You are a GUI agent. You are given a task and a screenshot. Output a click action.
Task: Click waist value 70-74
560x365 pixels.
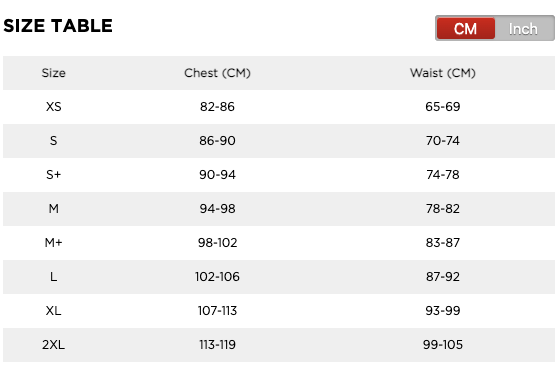[x=442, y=141]
